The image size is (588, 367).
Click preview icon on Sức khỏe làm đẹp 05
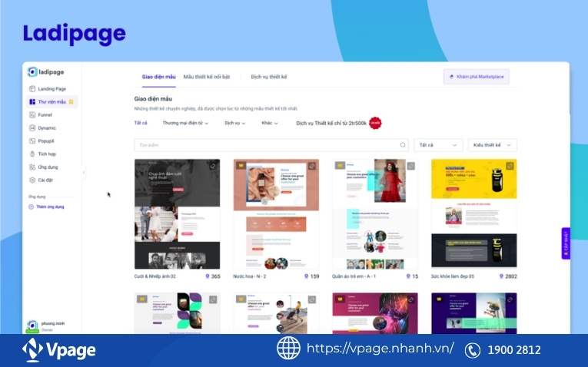pyautogui.click(x=510, y=166)
